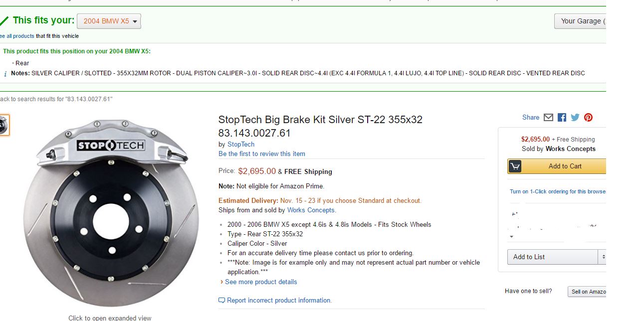Click the shopping cart icon
Screen dimensions: 644x321
(515, 166)
